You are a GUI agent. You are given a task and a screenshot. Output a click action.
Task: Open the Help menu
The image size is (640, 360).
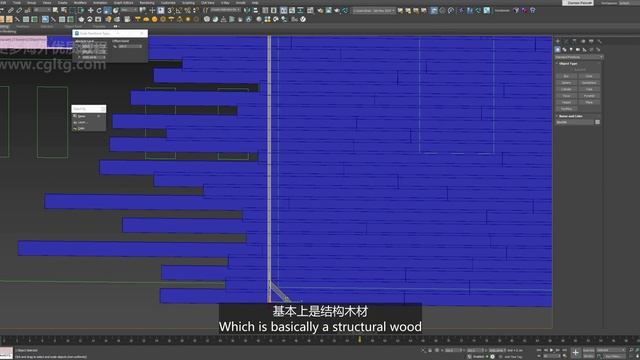click(255, 3)
